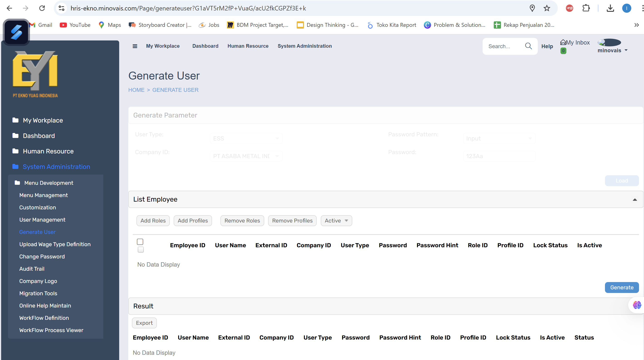Open BDM Project Target bookmark
The height and width of the screenshot is (360, 644).
[257, 25]
